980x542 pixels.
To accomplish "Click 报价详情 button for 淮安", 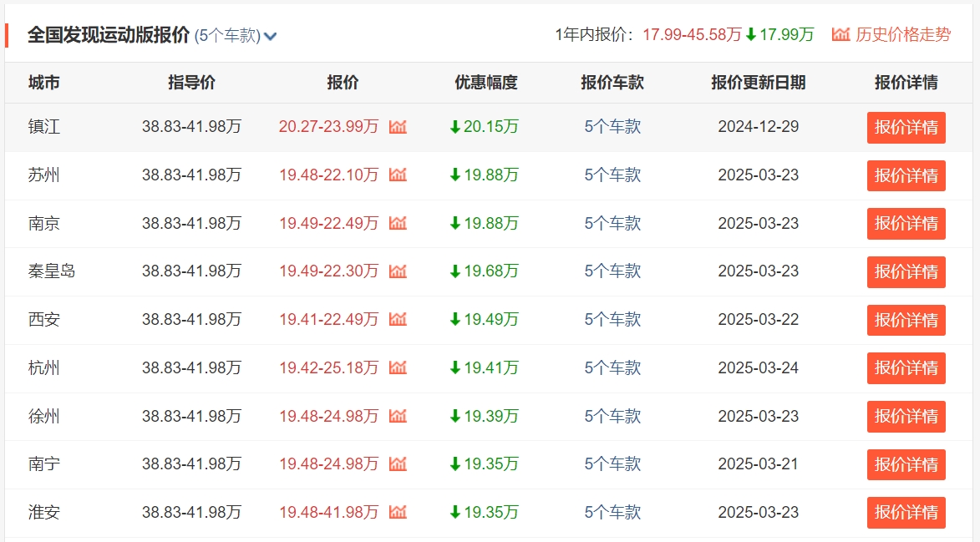I will point(906,512).
